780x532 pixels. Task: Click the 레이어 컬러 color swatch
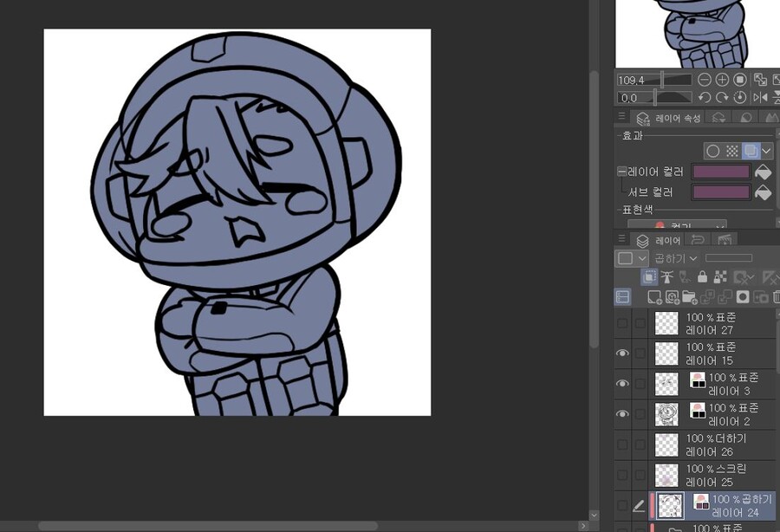click(x=721, y=172)
